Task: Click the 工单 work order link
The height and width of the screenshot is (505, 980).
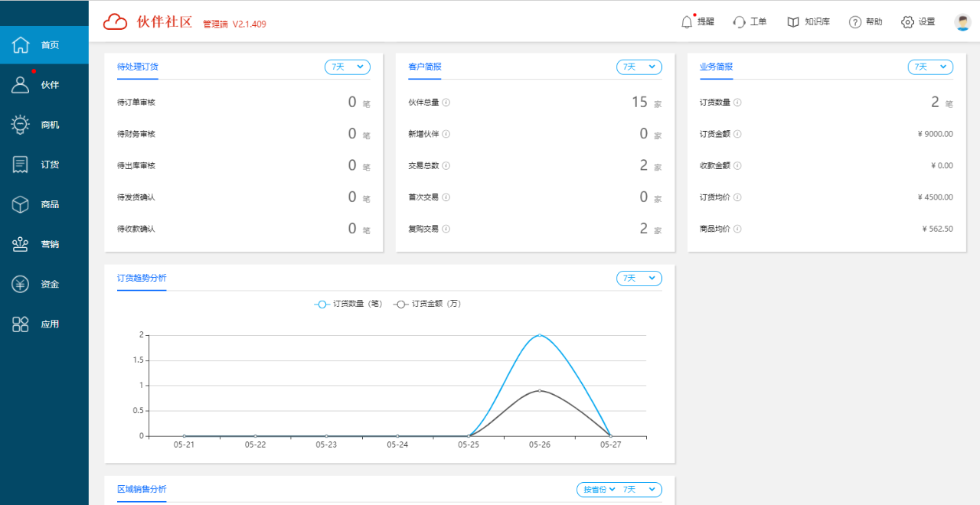Action: (x=750, y=22)
